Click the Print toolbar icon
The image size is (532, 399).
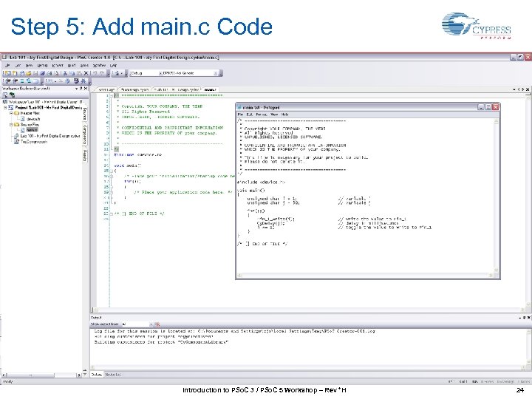click(50, 73)
